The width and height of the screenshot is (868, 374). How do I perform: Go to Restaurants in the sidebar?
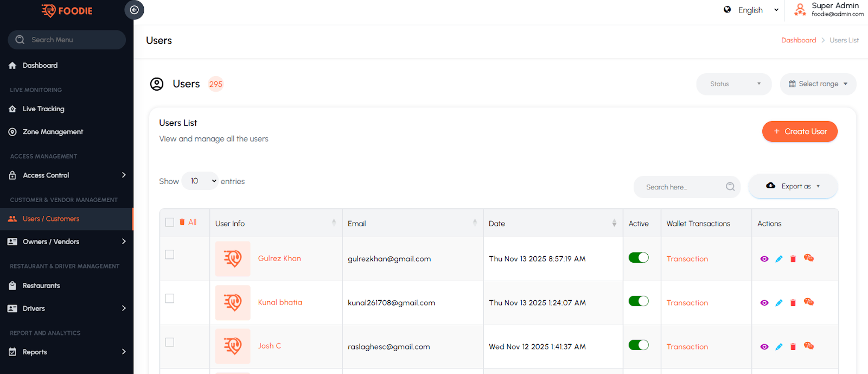pos(41,286)
